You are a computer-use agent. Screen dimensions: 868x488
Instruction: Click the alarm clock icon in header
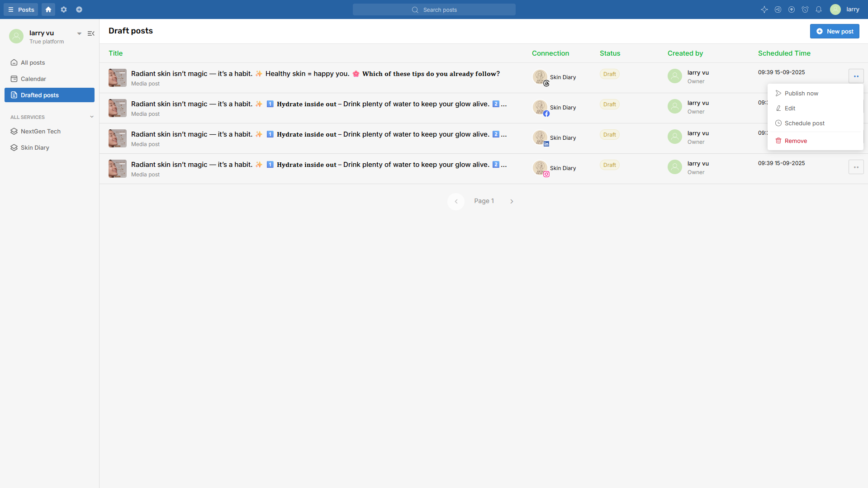pyautogui.click(x=805, y=9)
